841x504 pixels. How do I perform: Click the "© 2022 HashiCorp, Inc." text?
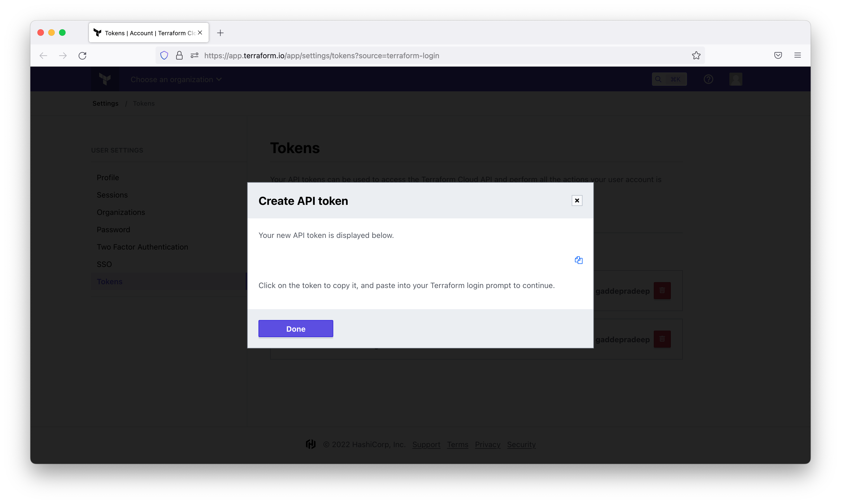(364, 444)
